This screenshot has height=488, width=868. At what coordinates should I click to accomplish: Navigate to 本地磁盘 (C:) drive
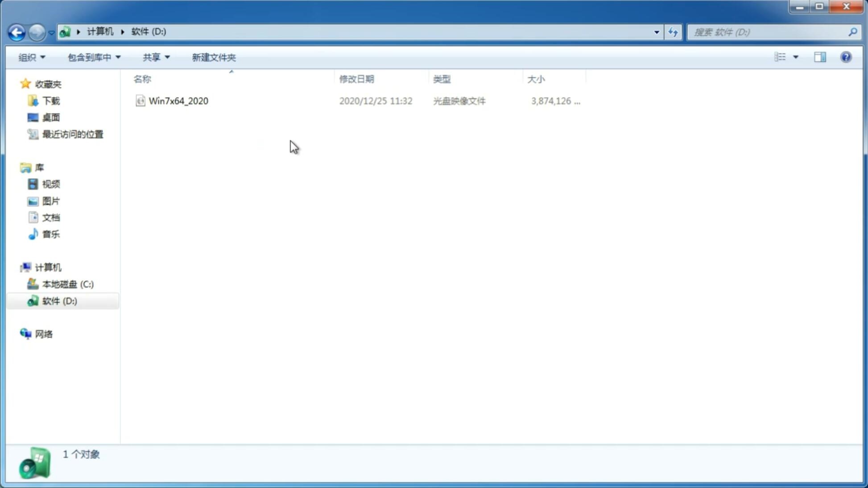click(x=67, y=284)
